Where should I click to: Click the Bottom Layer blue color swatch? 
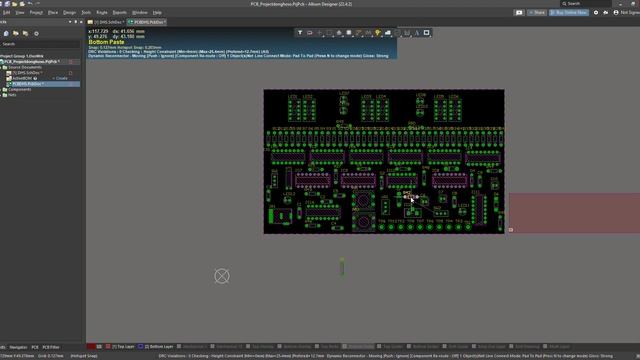click(x=140, y=347)
